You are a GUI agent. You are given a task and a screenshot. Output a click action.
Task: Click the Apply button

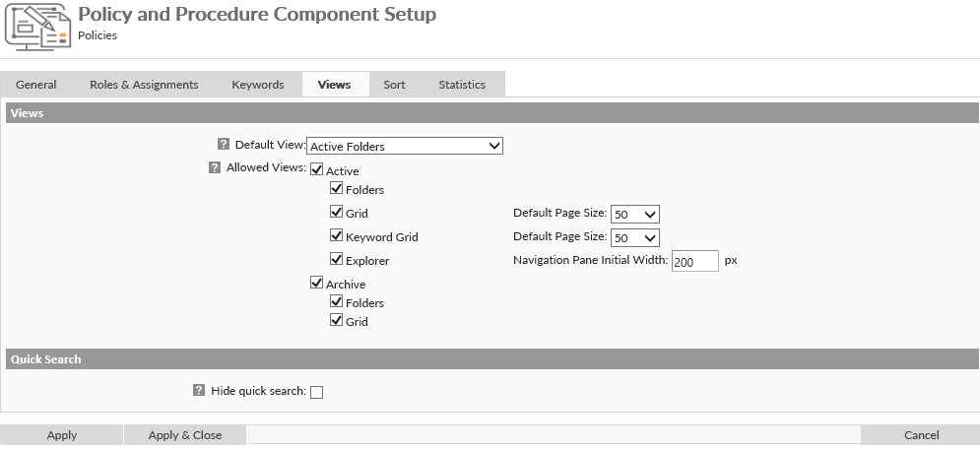(x=62, y=435)
